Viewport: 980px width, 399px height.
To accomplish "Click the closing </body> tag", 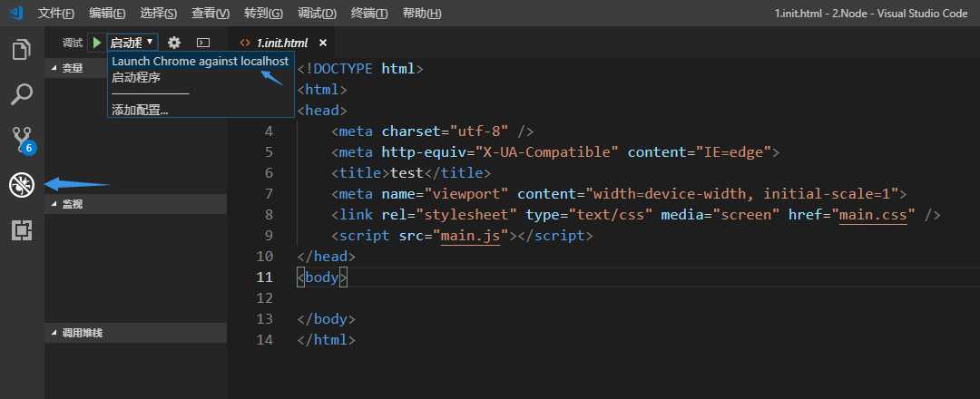I will coord(327,319).
